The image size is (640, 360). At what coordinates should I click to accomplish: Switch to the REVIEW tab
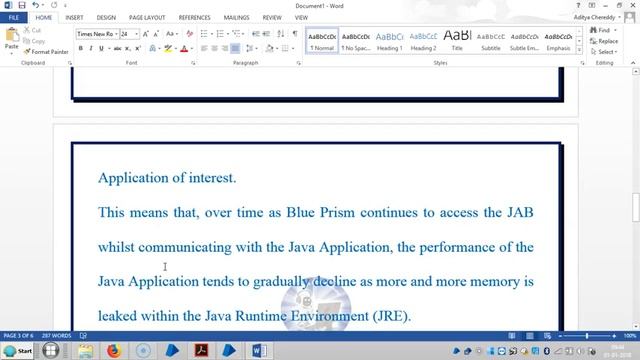272,18
